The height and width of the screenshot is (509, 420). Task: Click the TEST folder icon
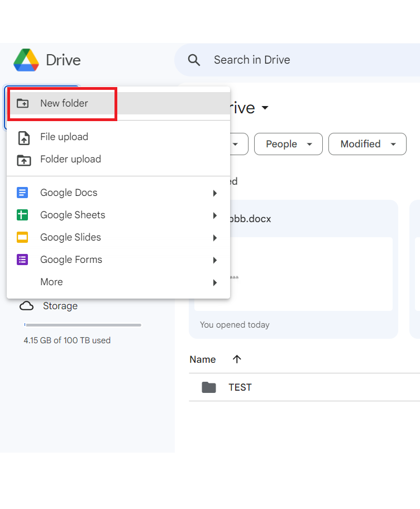[209, 387]
